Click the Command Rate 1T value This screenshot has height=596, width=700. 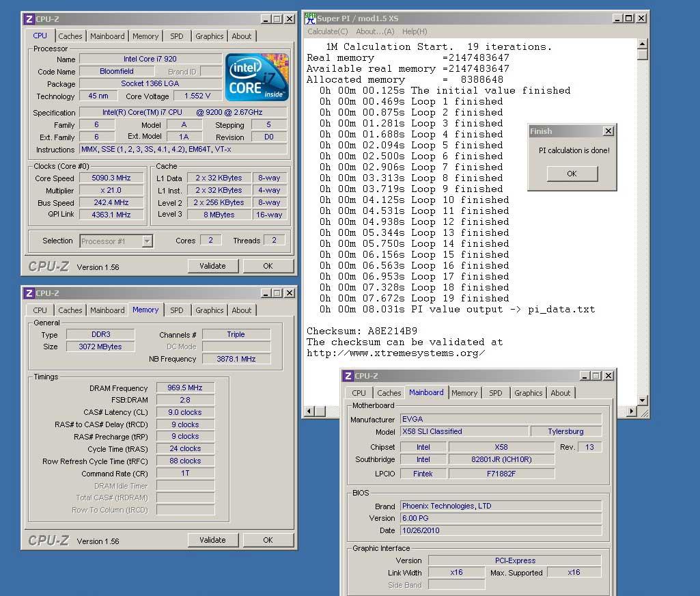click(x=185, y=473)
